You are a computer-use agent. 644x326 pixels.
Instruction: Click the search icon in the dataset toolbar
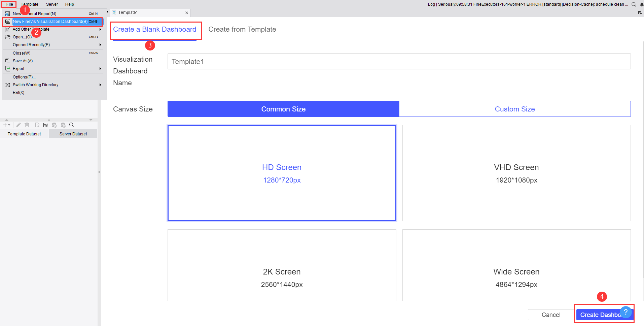[x=71, y=125]
